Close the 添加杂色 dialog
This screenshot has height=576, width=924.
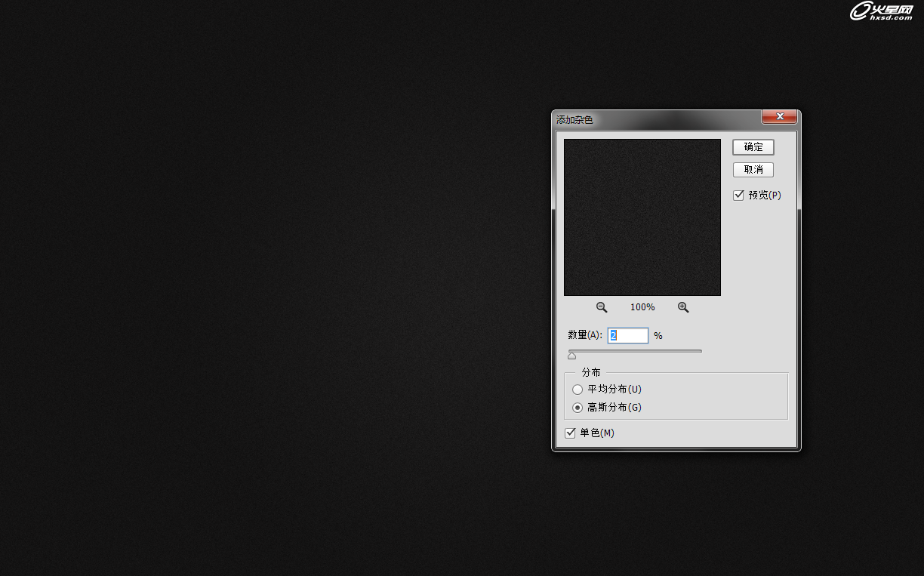coord(779,116)
